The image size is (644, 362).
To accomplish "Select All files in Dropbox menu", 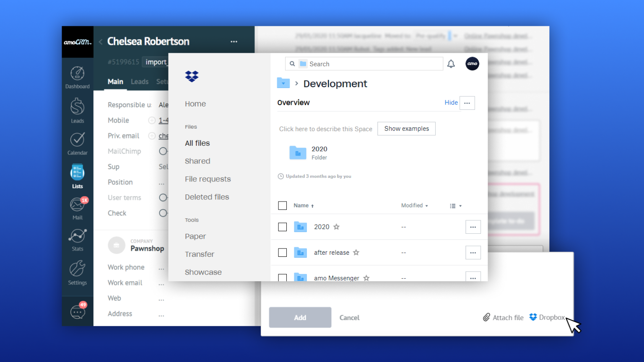I will 197,143.
